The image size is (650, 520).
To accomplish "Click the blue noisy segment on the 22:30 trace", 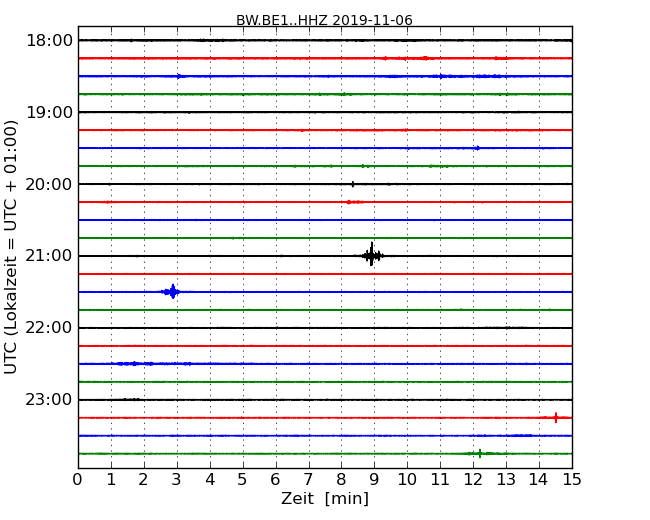I will pos(153,364).
